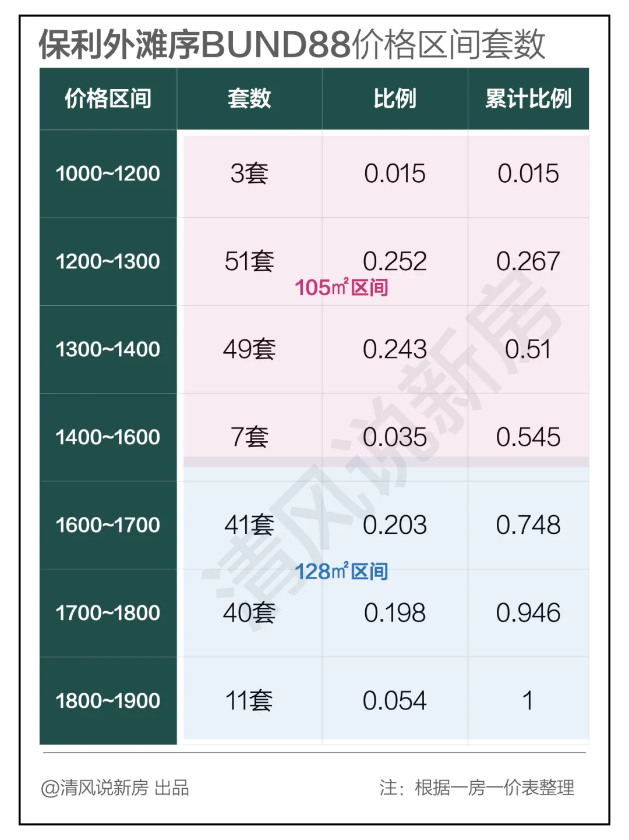
Task: Click the 1600~1700 price range cell
Action: click(x=108, y=525)
